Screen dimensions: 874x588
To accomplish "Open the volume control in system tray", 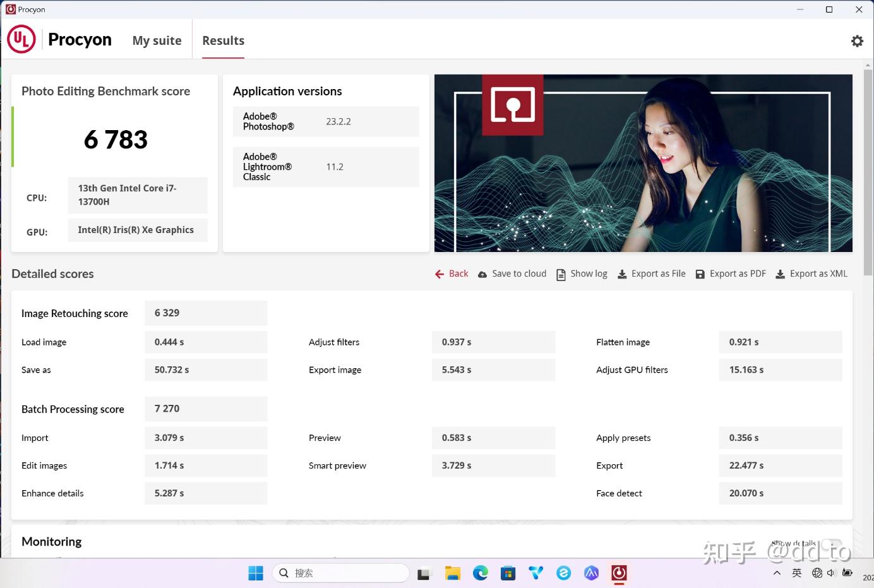I will pos(831,573).
